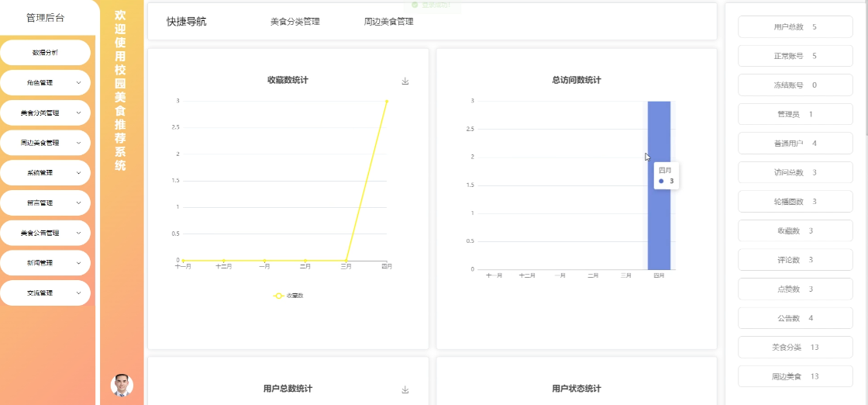Viewport: 868px width, 405px height.
Task: Expand the sidebar 美食分类管理 chevron
Action: click(x=78, y=113)
